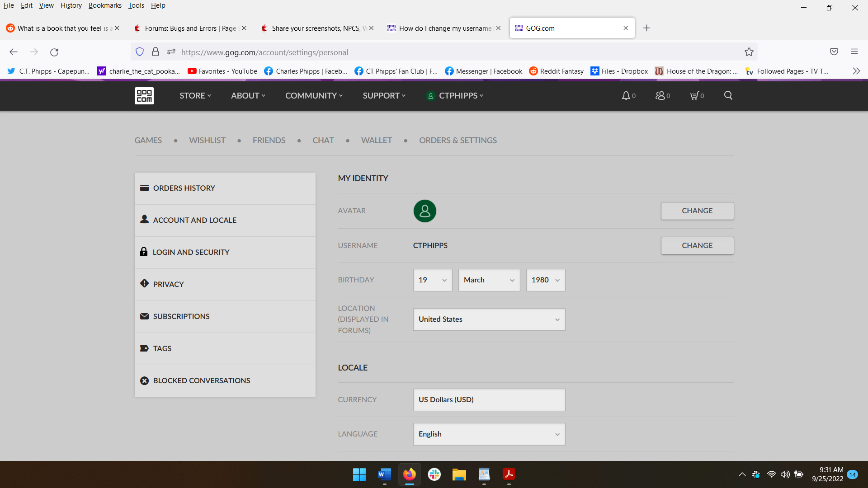Click CHANGE button next to username
The image size is (868, 488).
(697, 246)
